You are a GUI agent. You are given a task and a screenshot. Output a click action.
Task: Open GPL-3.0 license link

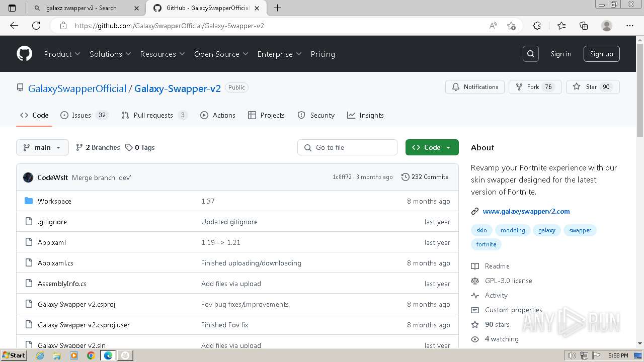click(508, 281)
